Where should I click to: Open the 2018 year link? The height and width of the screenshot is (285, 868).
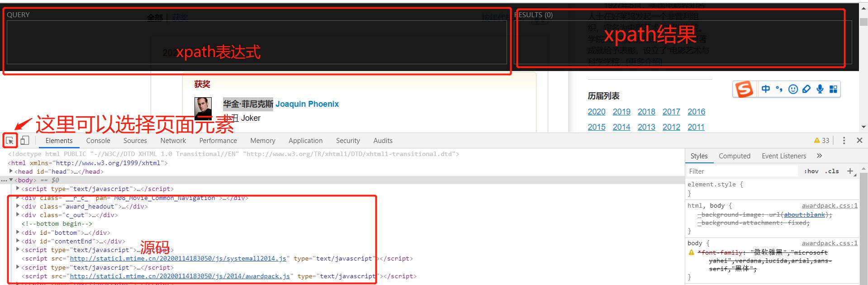tap(646, 112)
